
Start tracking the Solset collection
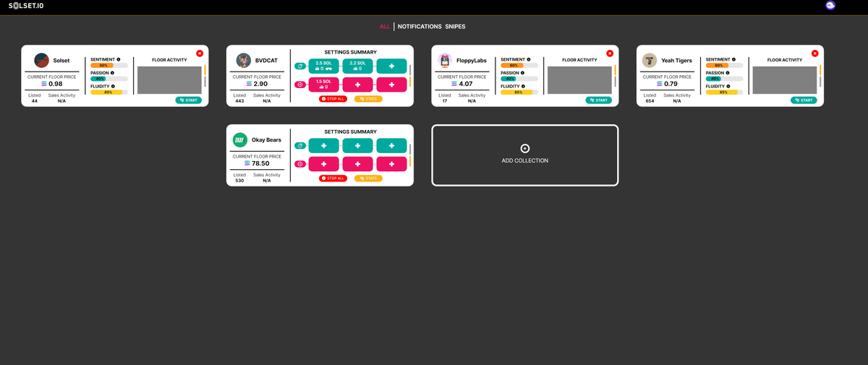(x=189, y=100)
